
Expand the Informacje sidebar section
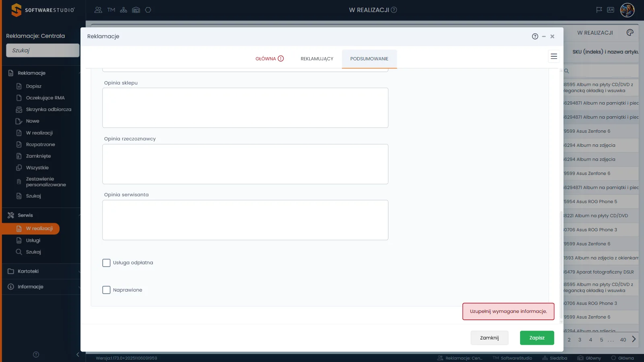point(79,287)
